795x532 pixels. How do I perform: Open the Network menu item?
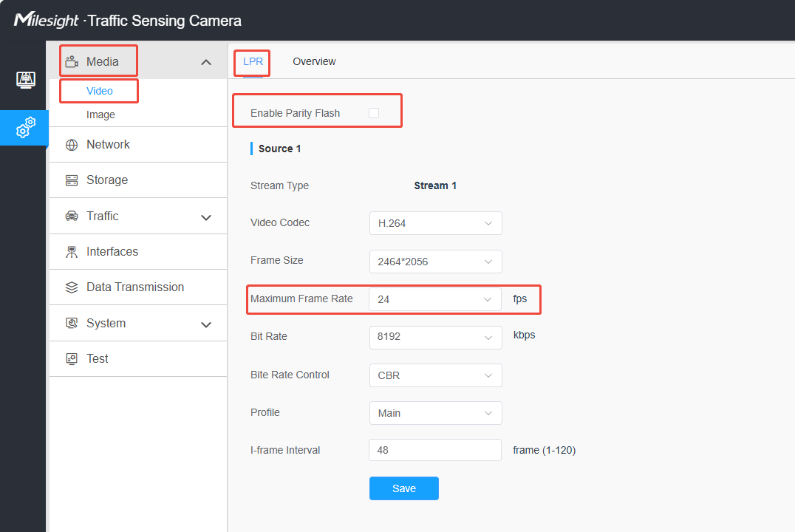pyautogui.click(x=138, y=145)
